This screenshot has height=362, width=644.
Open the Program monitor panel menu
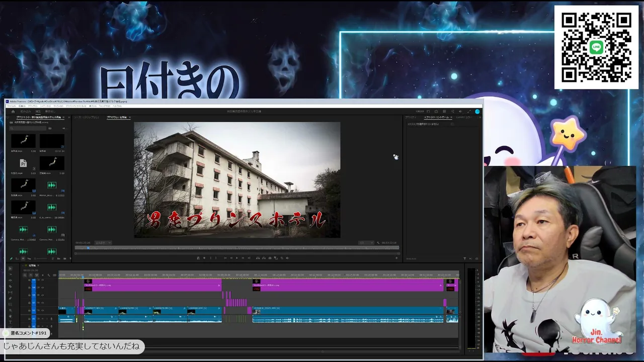click(129, 117)
